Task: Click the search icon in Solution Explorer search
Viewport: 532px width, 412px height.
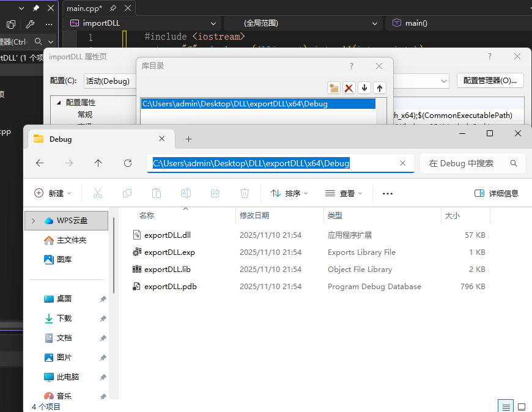Action: pos(39,42)
